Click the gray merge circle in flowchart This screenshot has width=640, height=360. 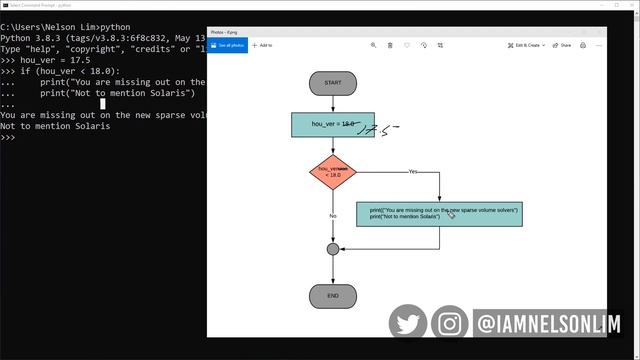tap(333, 249)
